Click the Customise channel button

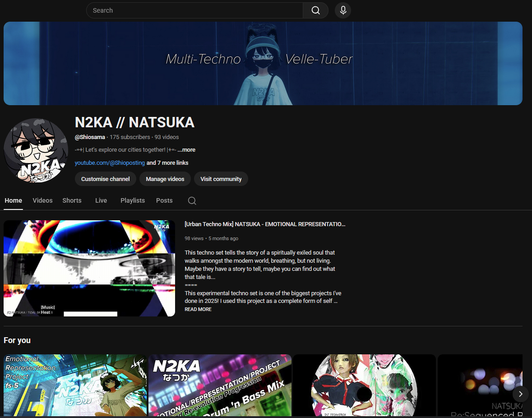click(106, 179)
